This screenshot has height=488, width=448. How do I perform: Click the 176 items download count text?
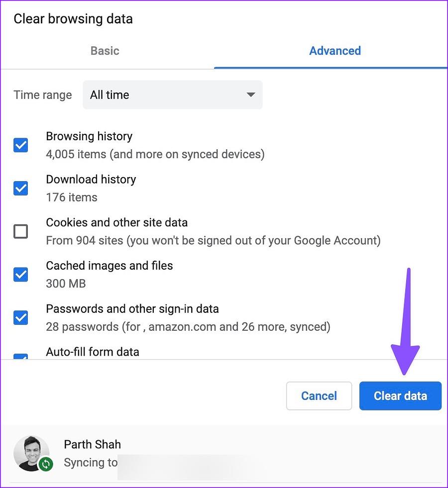(x=71, y=197)
